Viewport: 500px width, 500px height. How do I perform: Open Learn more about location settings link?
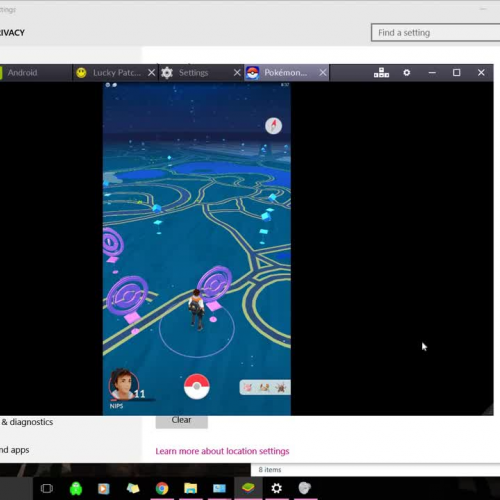222,451
